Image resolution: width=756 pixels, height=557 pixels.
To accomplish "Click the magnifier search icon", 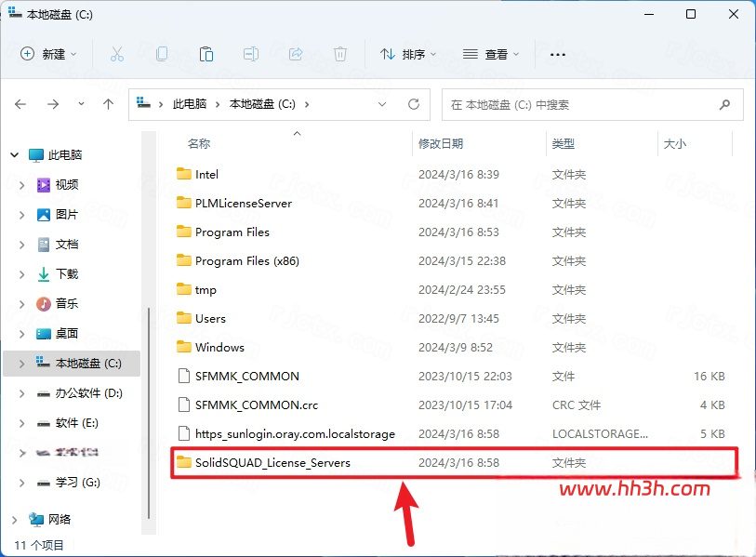I will click(x=724, y=104).
